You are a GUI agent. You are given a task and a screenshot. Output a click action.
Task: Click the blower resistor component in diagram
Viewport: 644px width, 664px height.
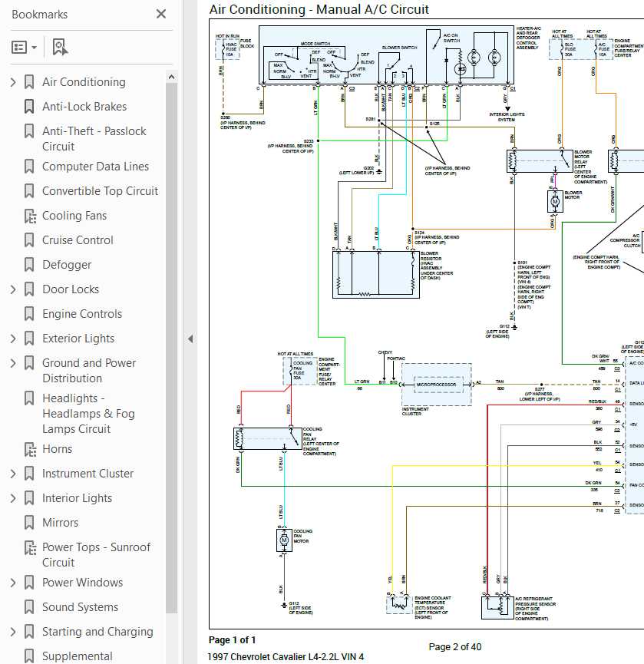tap(376, 274)
